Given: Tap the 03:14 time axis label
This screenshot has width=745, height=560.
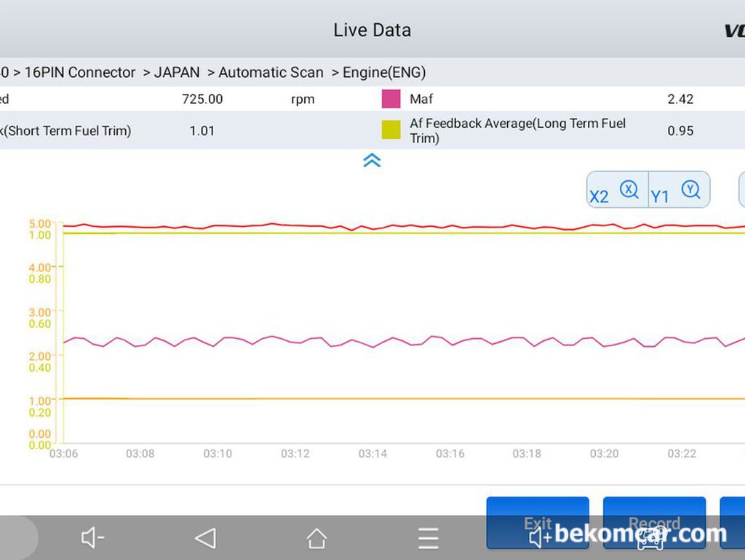Looking at the screenshot, I should 372,454.
